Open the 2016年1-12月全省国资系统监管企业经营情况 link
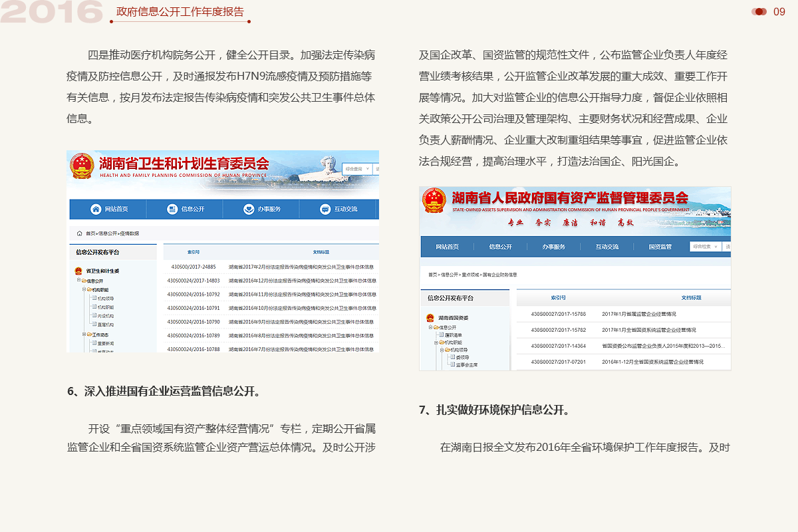This screenshot has width=798, height=532. point(652,362)
